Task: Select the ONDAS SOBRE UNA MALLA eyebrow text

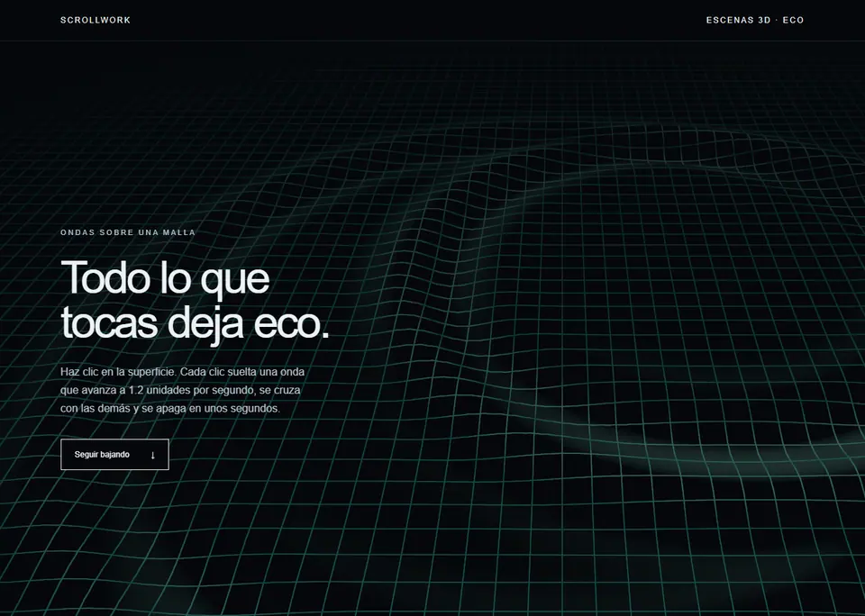Action: [x=128, y=232]
